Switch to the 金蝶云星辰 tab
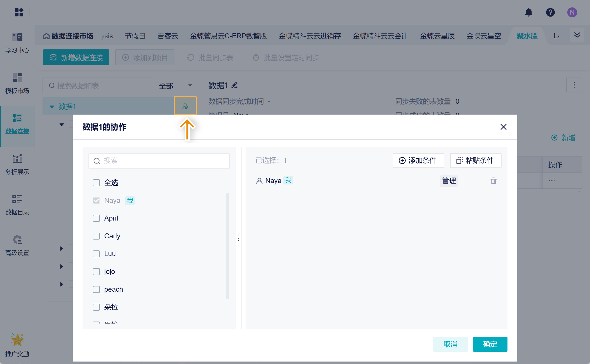Viewport: 590px width, 364px height. (437, 36)
